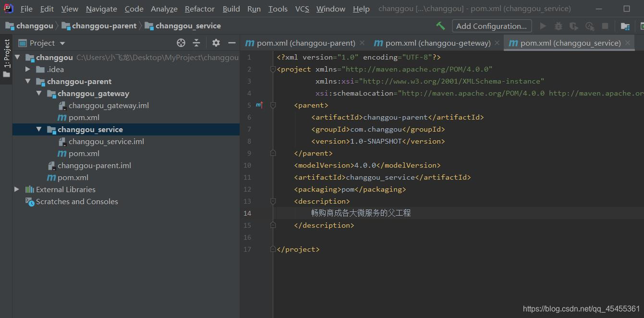Click the IntelliJ IDEA logo icon

click(x=9, y=8)
